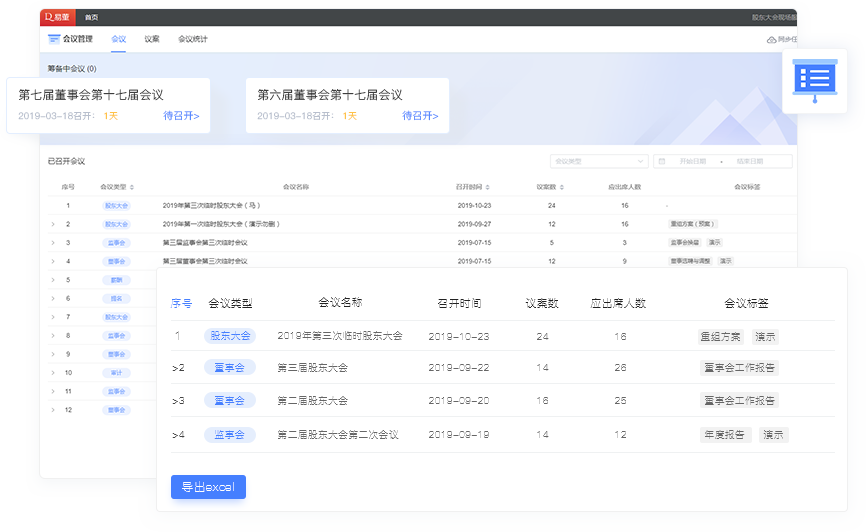Go to 首页 in the top bar
This screenshot has width=866, height=532.
[91, 18]
